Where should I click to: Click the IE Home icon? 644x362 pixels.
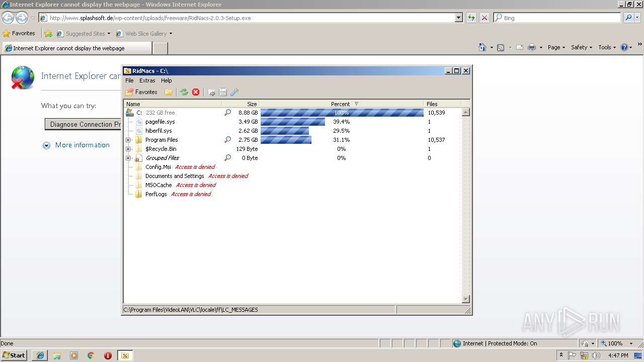[x=482, y=47]
